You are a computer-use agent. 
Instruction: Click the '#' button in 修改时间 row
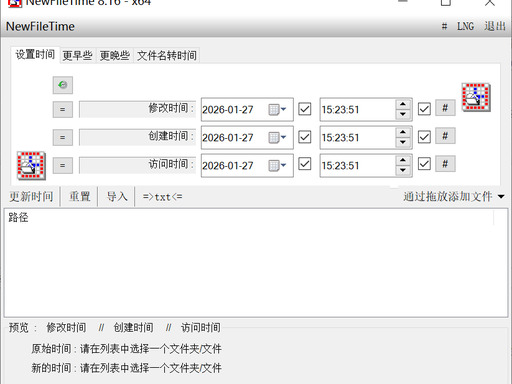click(x=445, y=108)
